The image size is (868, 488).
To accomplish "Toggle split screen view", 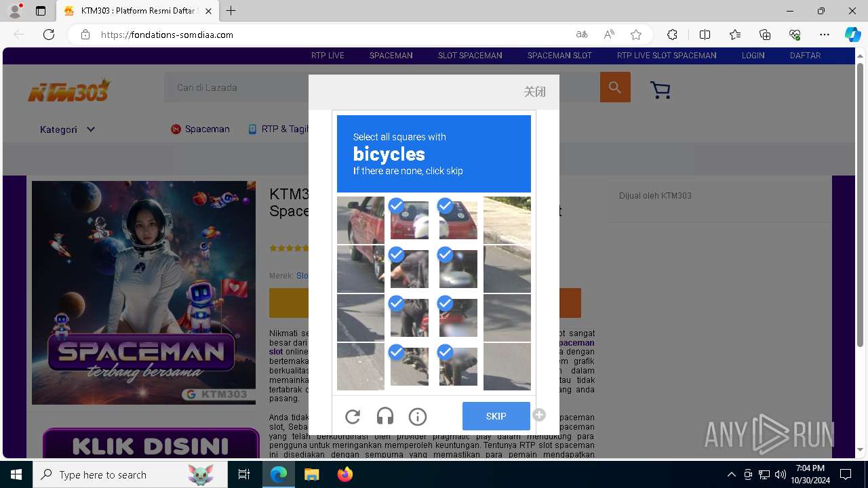I will click(705, 35).
